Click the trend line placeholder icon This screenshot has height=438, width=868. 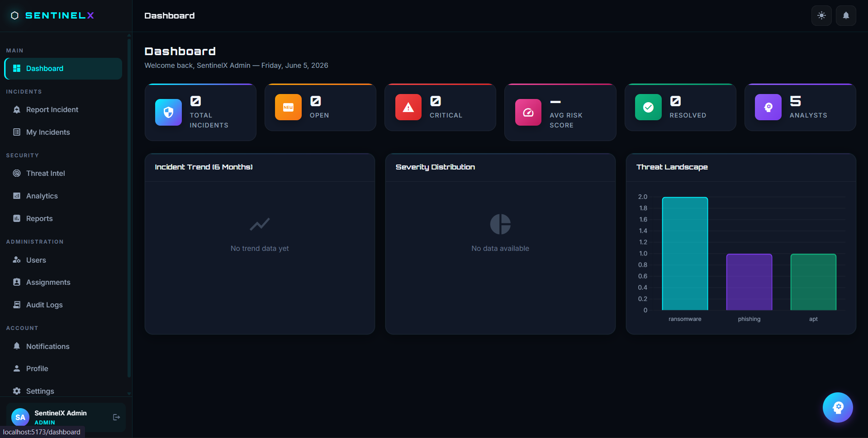260,224
